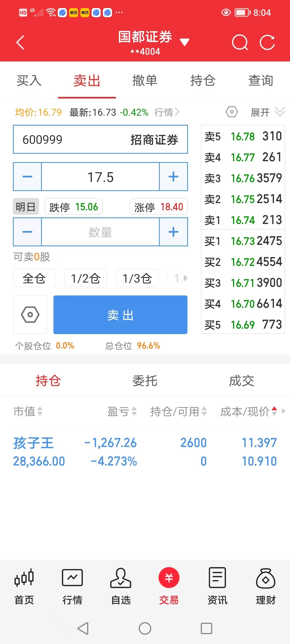Sort holdings by 持仓/可用
This screenshot has height=644, width=290.
(x=179, y=411)
